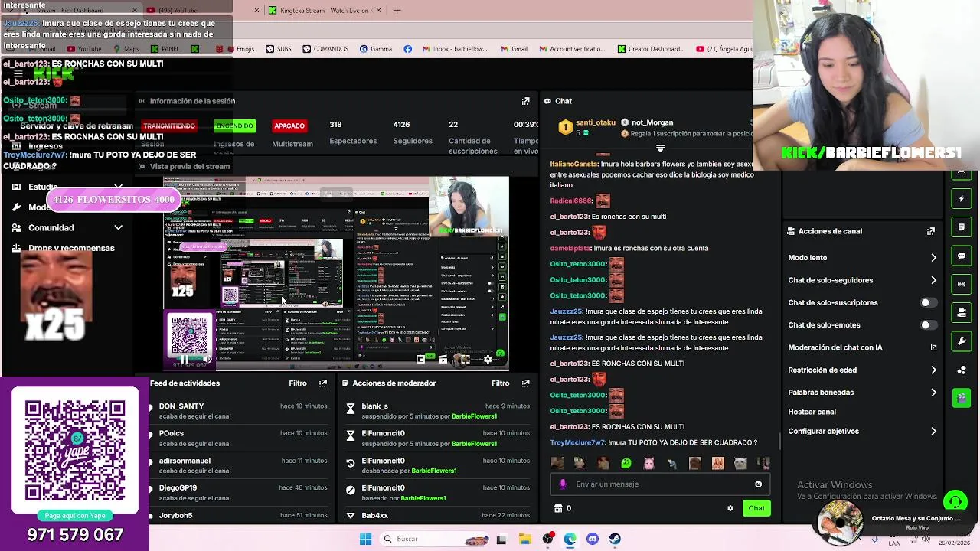Click Hostear canal action
This screenshot has height=551, width=980.
[x=812, y=412]
